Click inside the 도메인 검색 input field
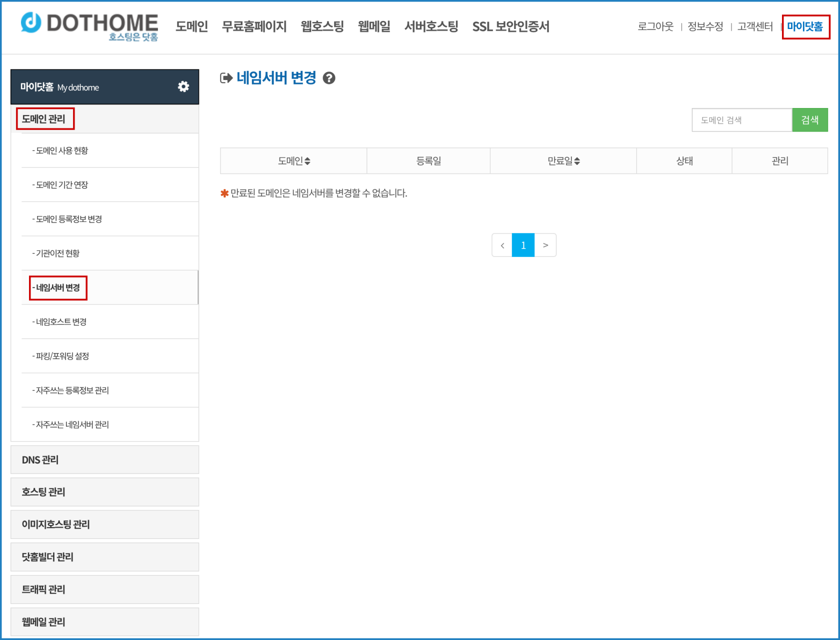Viewport: 840px width, 640px height. [x=742, y=119]
